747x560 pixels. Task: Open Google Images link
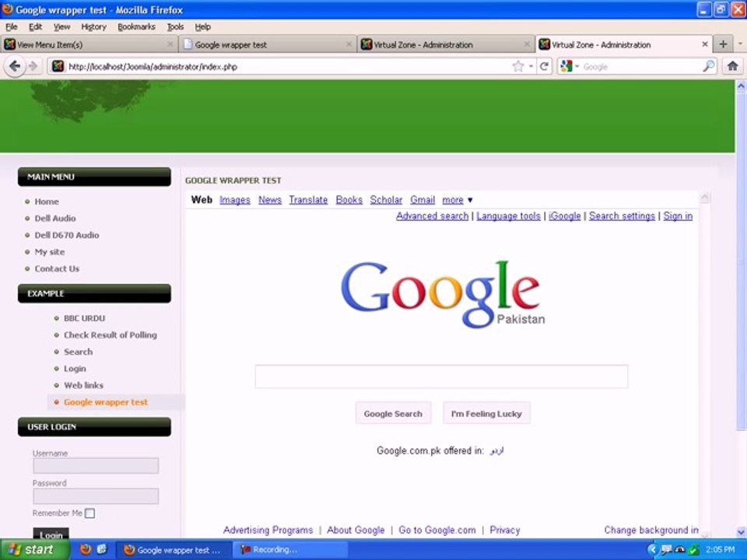coord(235,200)
